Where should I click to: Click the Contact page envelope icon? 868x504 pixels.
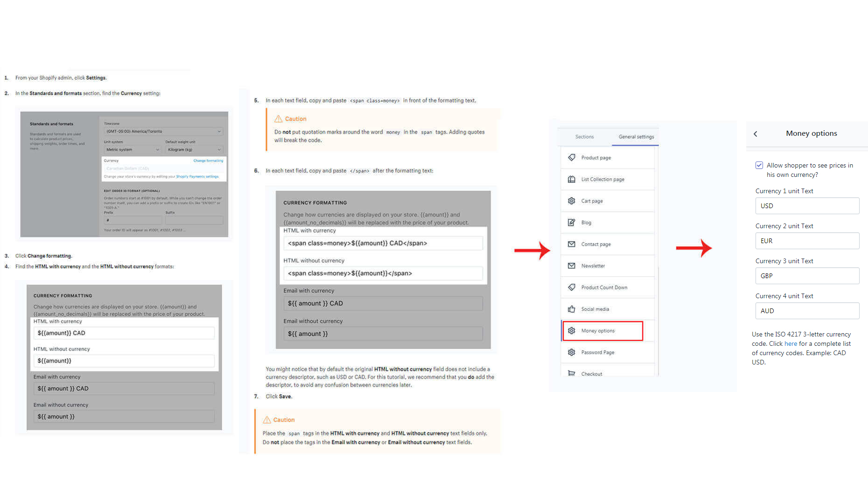[x=571, y=244]
